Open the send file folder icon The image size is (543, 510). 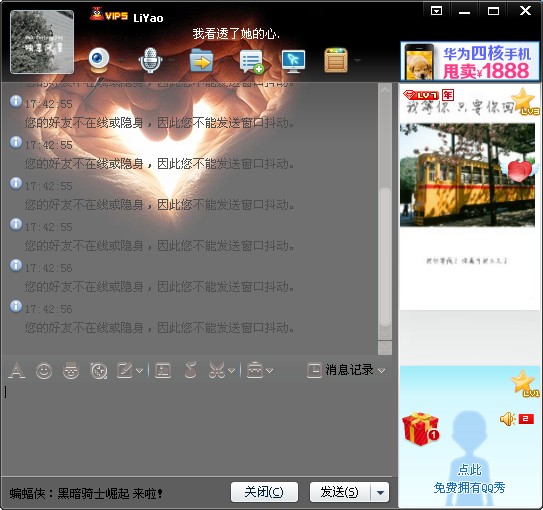click(x=201, y=61)
